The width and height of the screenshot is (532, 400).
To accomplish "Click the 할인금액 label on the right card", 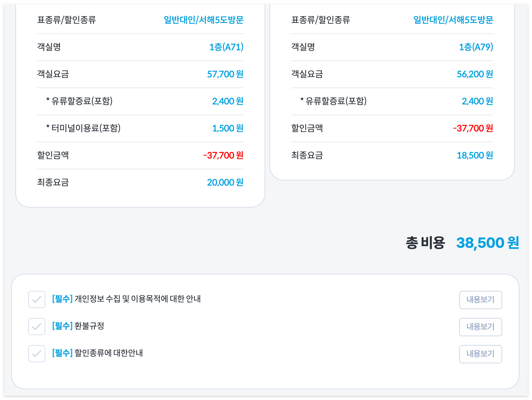I will (307, 128).
